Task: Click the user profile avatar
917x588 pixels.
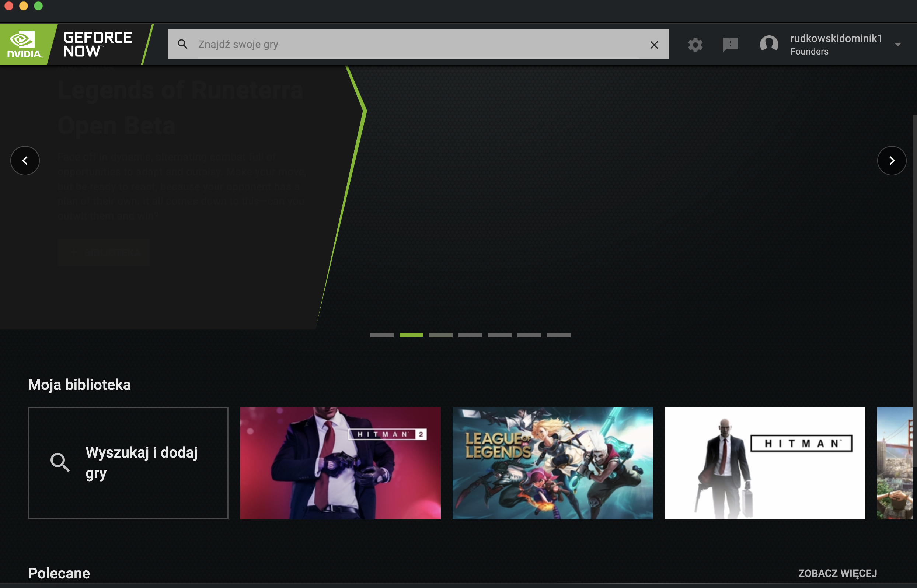Action: 770,44
